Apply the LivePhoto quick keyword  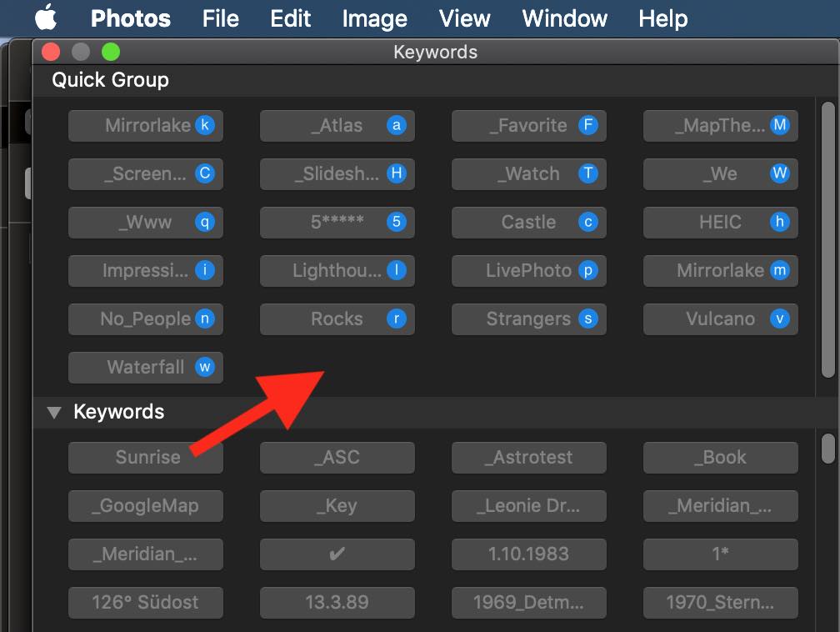529,271
